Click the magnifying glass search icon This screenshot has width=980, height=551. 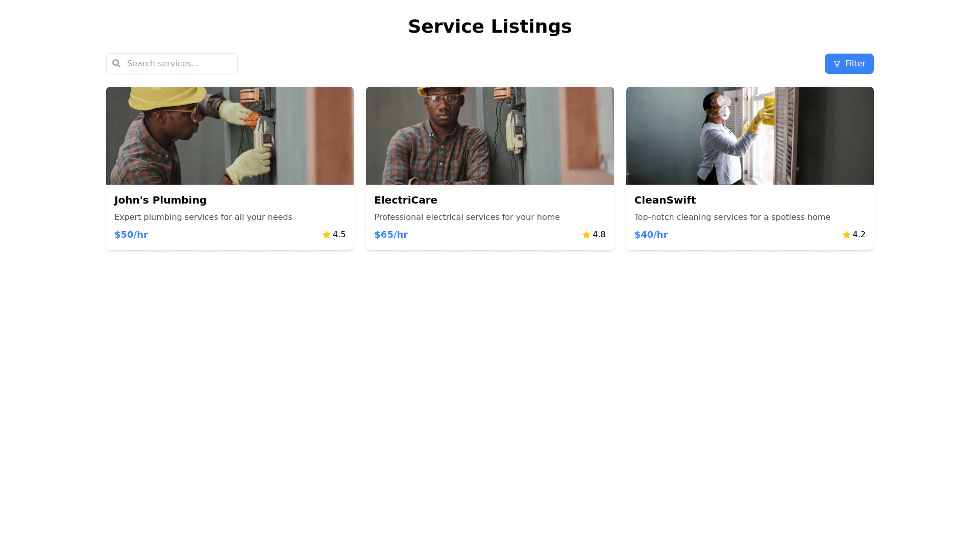(116, 63)
